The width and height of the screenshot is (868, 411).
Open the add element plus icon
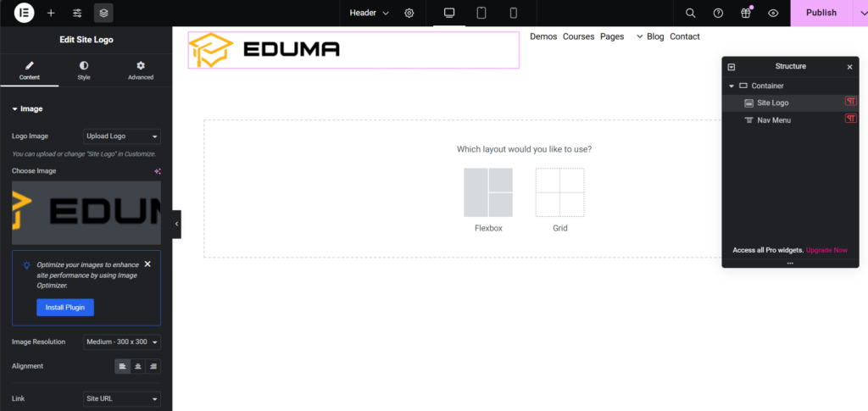[51, 13]
